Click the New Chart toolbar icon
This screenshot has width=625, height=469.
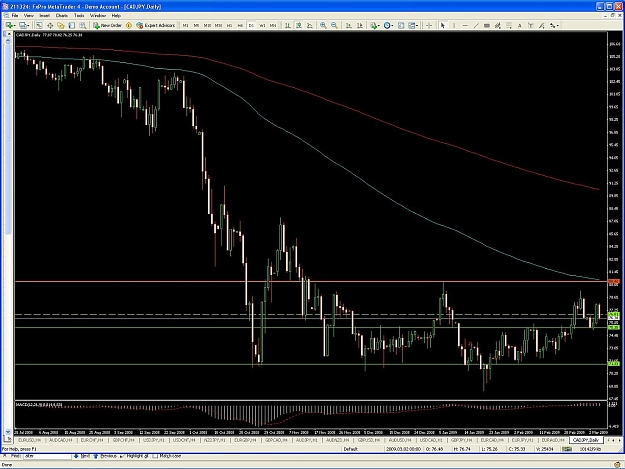[x=10, y=26]
